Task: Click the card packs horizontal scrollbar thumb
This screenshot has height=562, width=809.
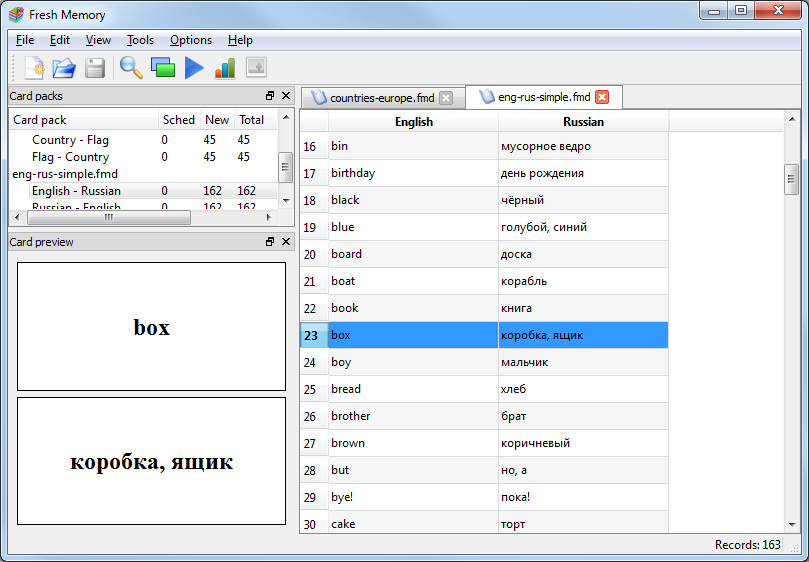Action: click(x=108, y=217)
